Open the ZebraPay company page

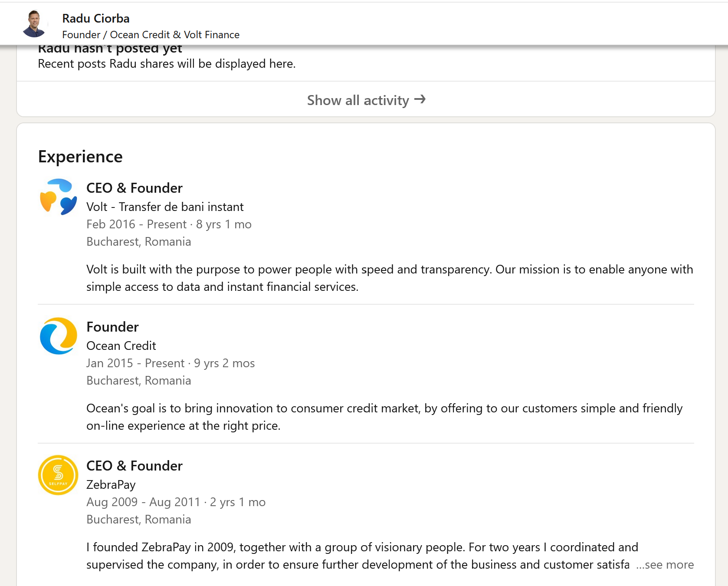(111, 485)
